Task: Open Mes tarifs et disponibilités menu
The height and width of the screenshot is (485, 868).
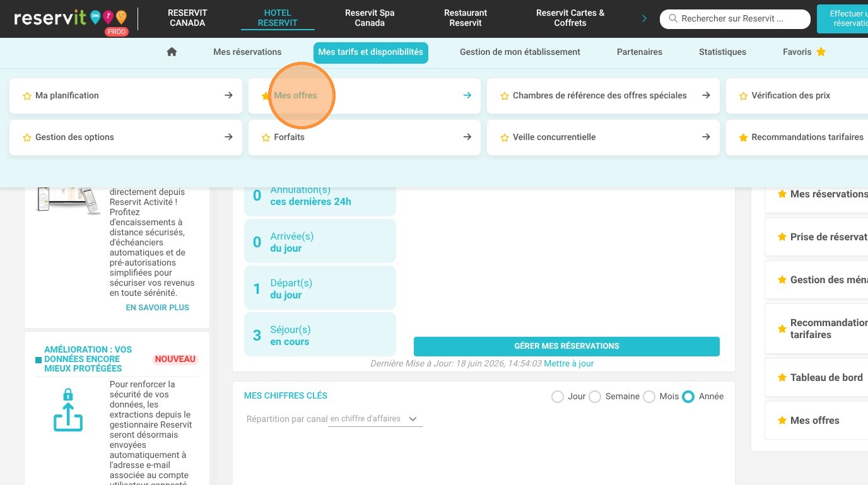Action: pos(371,52)
